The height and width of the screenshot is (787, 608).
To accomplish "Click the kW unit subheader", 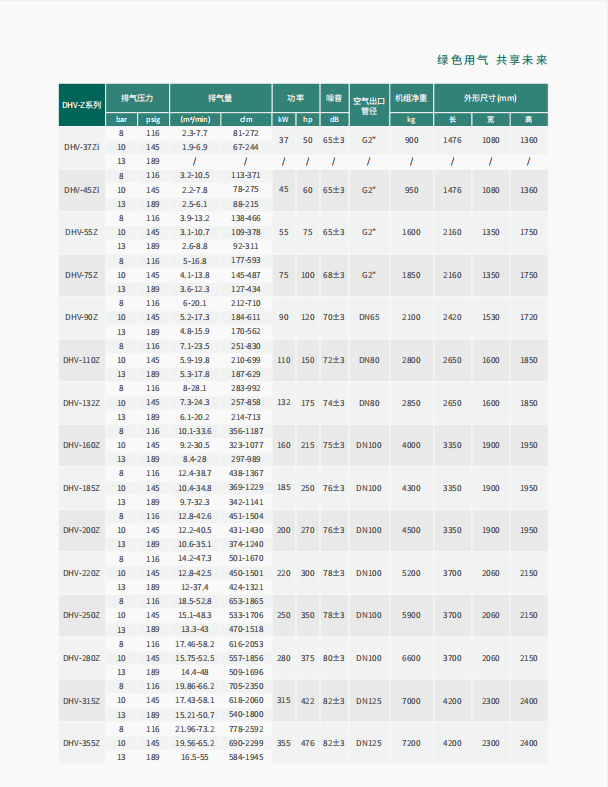I will 284,119.
